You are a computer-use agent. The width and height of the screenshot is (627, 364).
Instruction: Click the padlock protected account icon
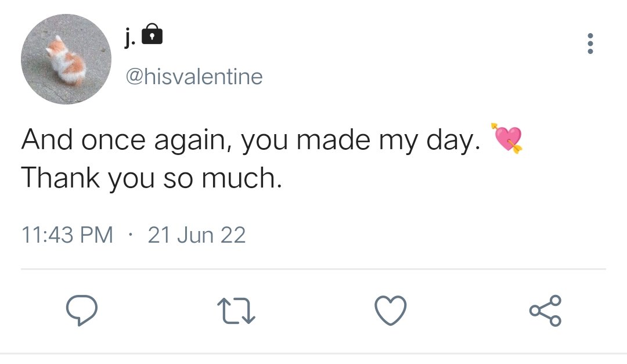pyautogui.click(x=152, y=34)
